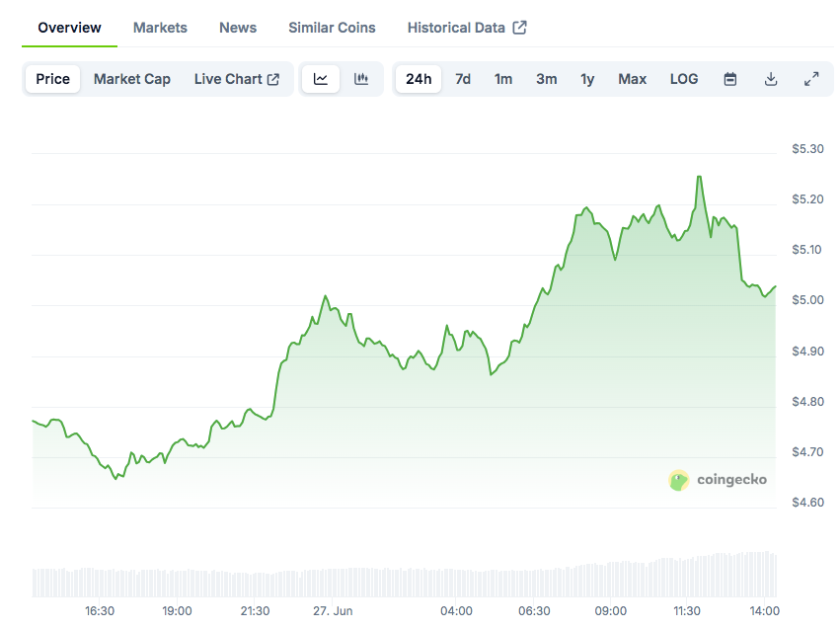Open Historical Data in new tab
Viewport: 840px width, 629px height.
(x=466, y=28)
